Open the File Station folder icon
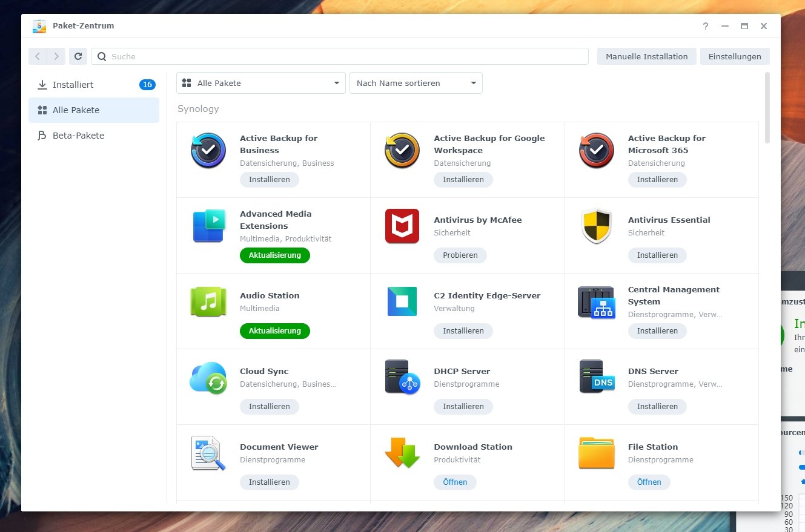805x532 pixels. coord(595,453)
